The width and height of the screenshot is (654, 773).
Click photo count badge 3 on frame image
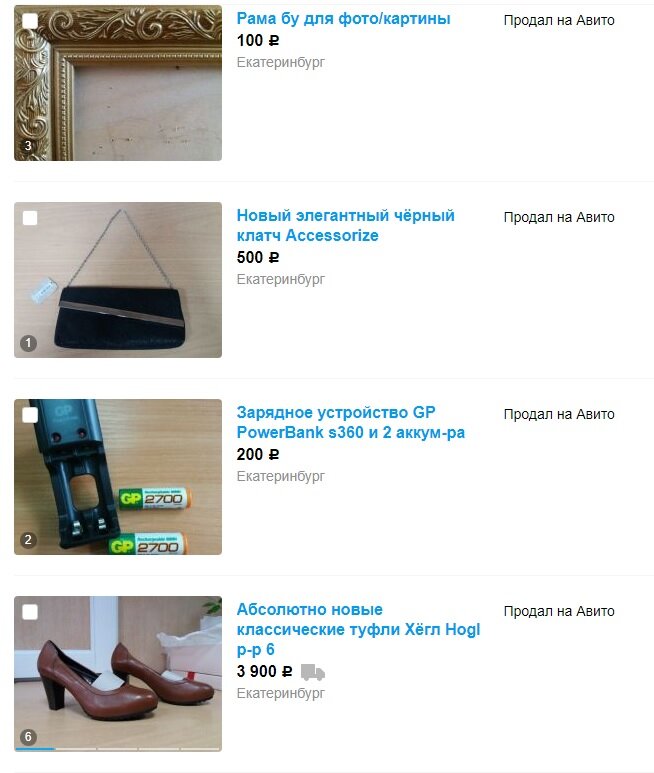click(x=28, y=145)
